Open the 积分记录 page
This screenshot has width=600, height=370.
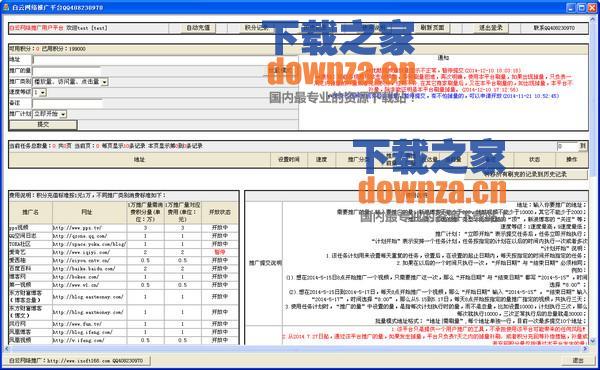click(x=257, y=28)
